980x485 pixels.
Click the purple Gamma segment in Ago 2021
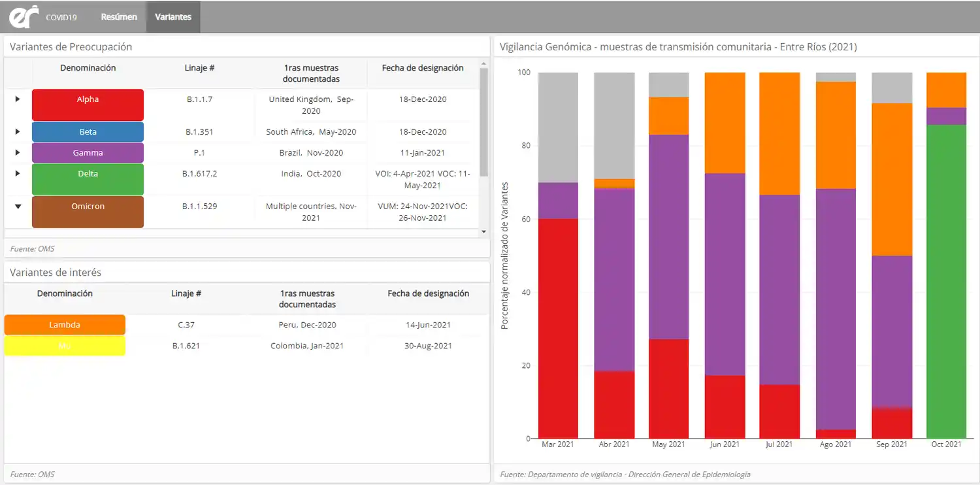click(836, 309)
